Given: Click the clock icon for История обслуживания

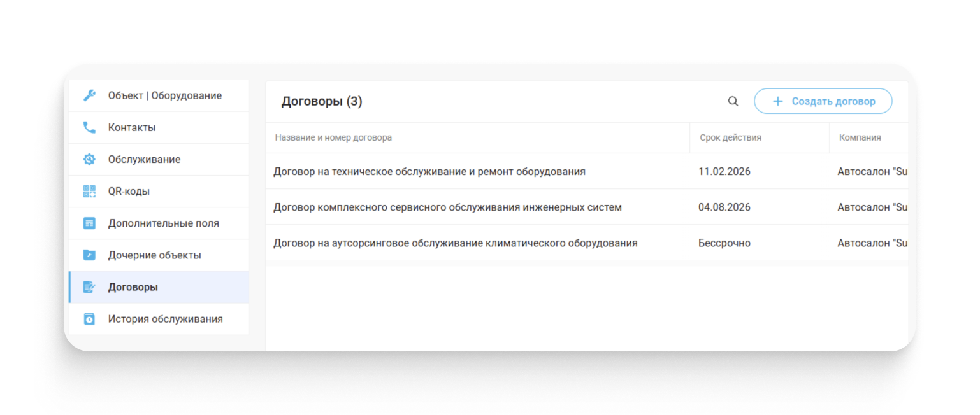Looking at the screenshot, I should click(89, 319).
